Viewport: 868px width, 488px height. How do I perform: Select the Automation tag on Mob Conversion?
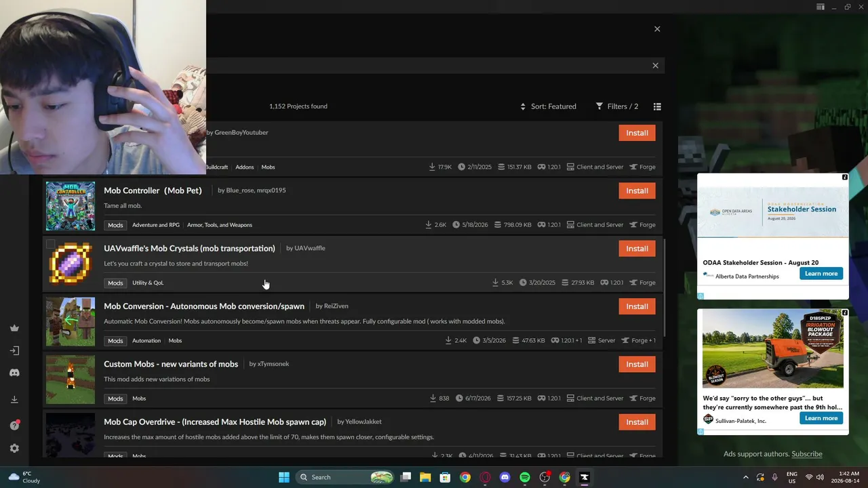(x=146, y=340)
